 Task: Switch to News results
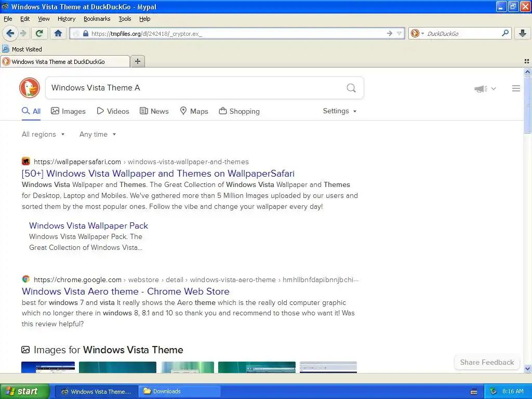coord(154,111)
